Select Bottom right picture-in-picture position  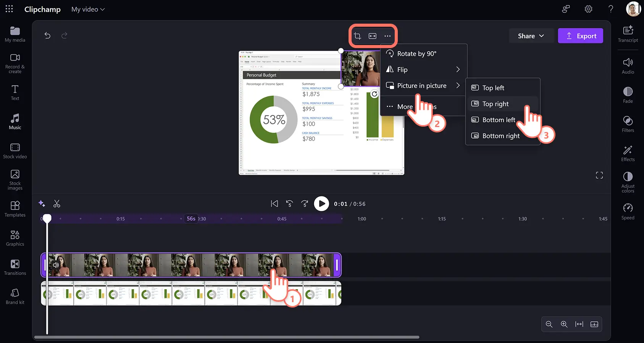[x=503, y=136]
